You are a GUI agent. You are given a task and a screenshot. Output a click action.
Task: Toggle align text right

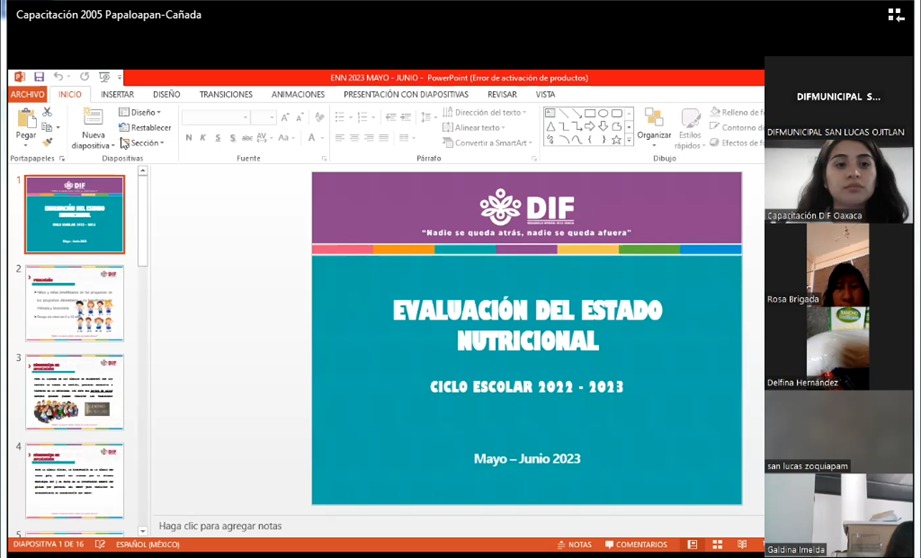click(369, 138)
